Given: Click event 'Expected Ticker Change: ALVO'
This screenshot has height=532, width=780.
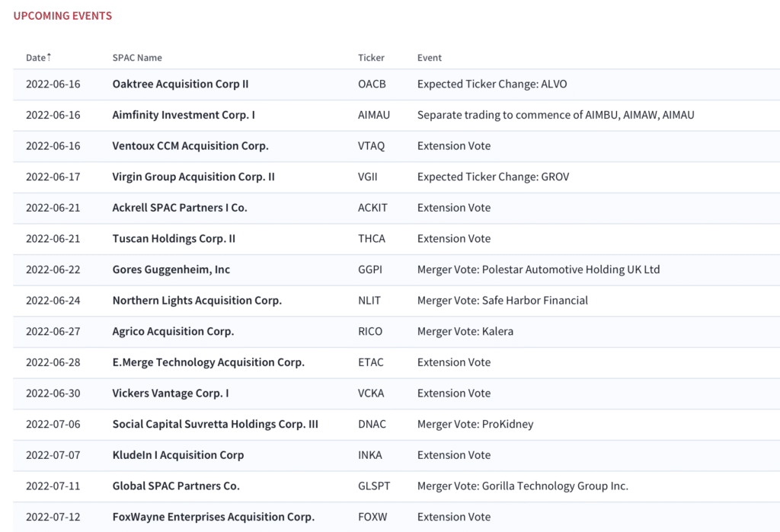Looking at the screenshot, I should coord(492,84).
